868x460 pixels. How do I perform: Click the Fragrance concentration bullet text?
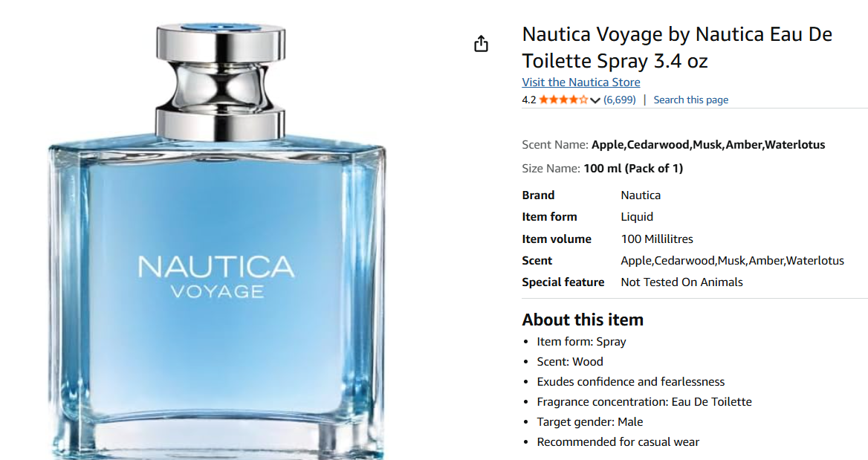point(644,401)
